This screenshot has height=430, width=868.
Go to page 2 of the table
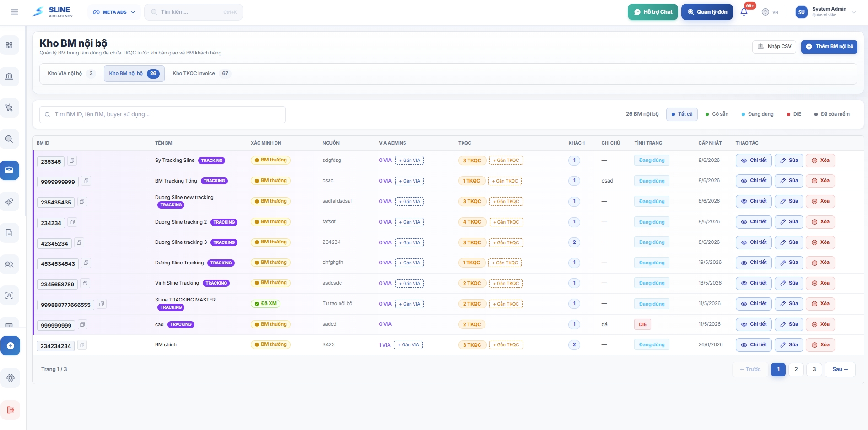pyautogui.click(x=796, y=370)
